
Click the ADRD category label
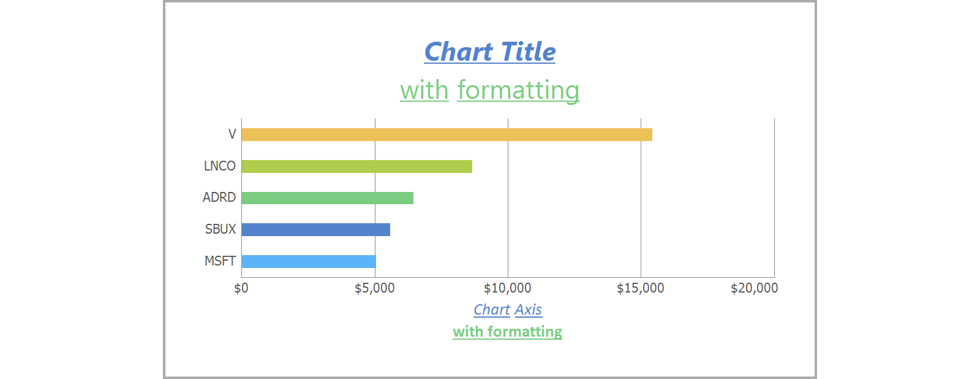[219, 197]
